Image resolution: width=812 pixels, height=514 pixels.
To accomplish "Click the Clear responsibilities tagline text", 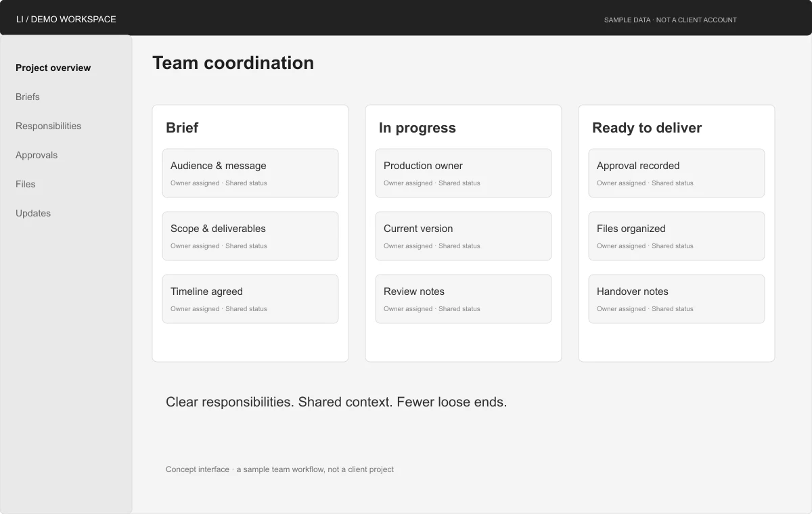I will pyautogui.click(x=336, y=402).
